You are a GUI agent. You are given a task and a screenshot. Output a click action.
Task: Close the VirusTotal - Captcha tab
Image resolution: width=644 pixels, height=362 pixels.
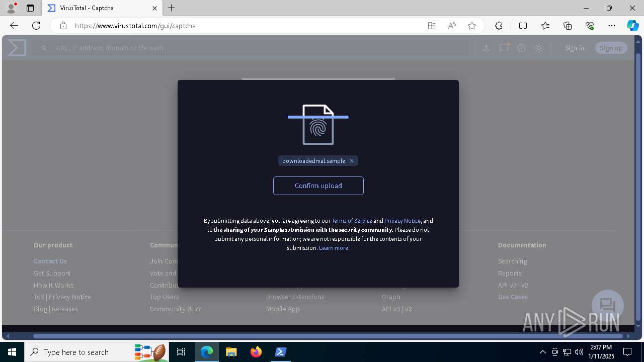[x=154, y=8]
